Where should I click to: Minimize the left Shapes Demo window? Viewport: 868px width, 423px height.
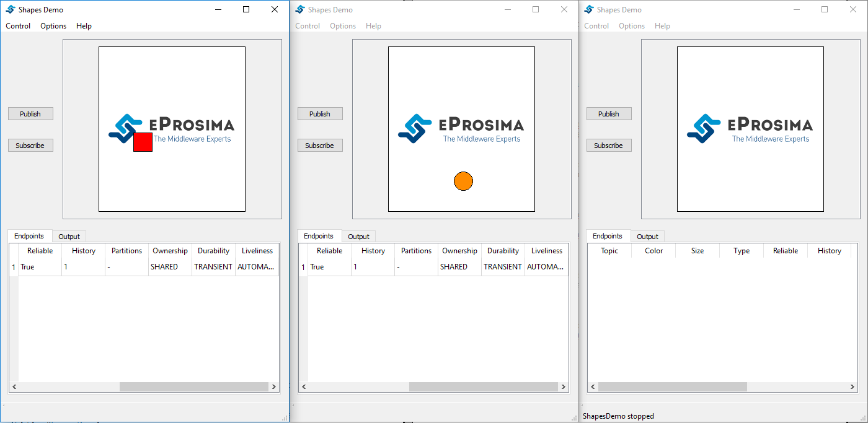[x=218, y=9]
